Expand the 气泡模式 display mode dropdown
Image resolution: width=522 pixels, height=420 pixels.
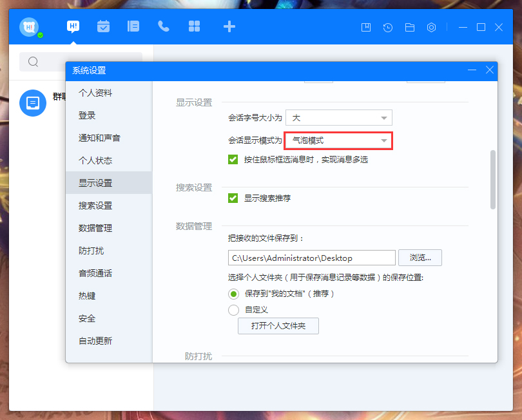(x=338, y=140)
